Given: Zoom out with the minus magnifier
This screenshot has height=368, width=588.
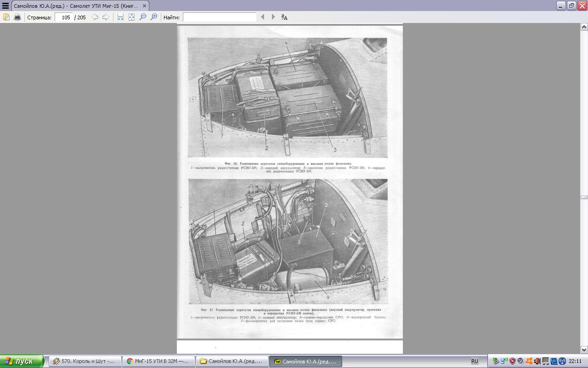Looking at the screenshot, I should point(143,17).
